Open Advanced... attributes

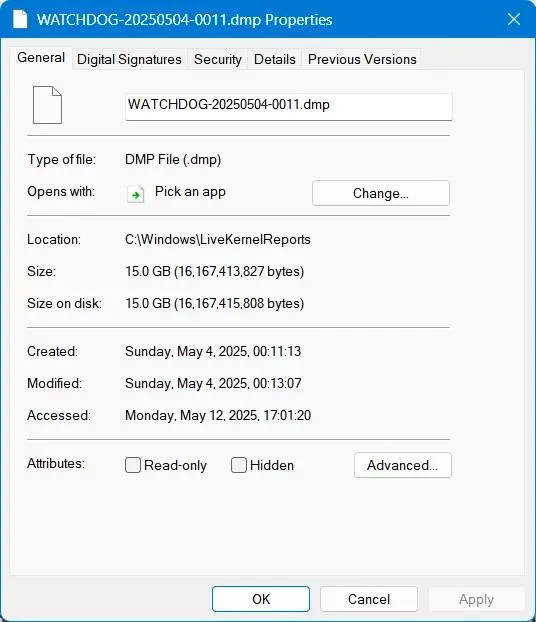(x=403, y=465)
